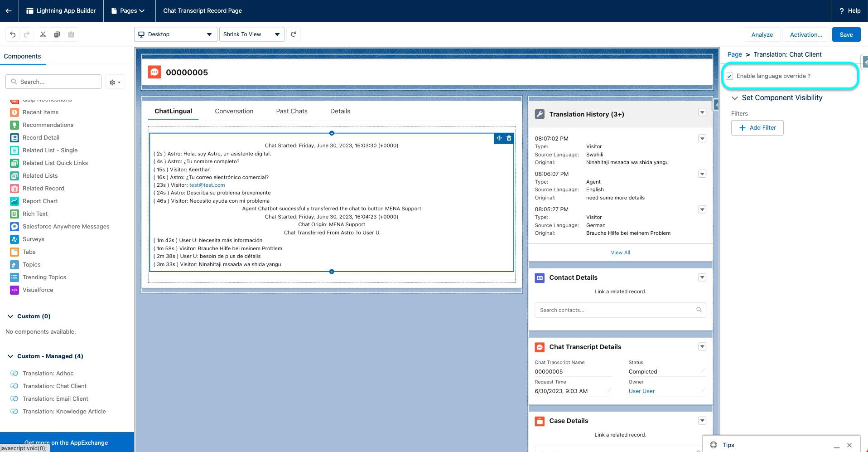Open the 08:07:02 PM entry dropdown
Screen dimensions: 868x452
pyautogui.click(x=702, y=138)
